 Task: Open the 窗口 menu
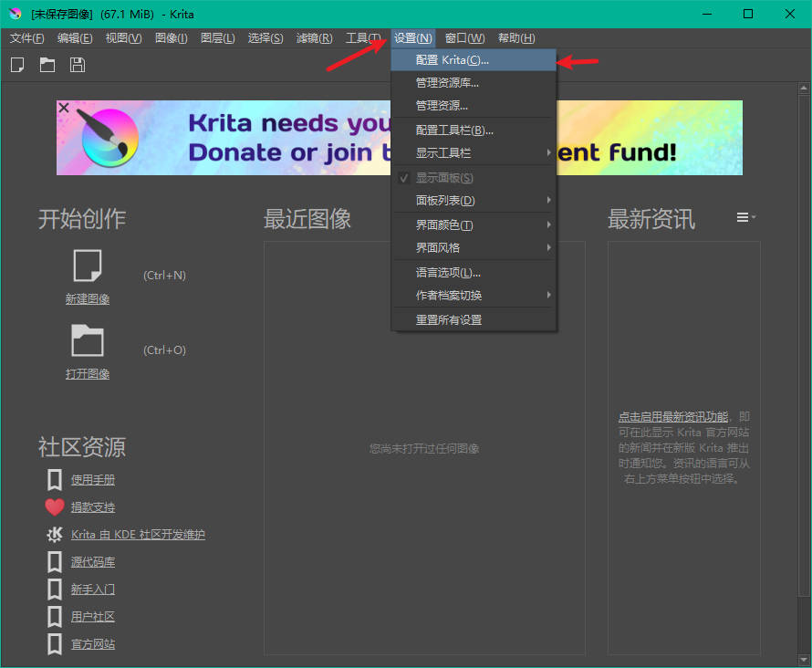[x=464, y=38]
